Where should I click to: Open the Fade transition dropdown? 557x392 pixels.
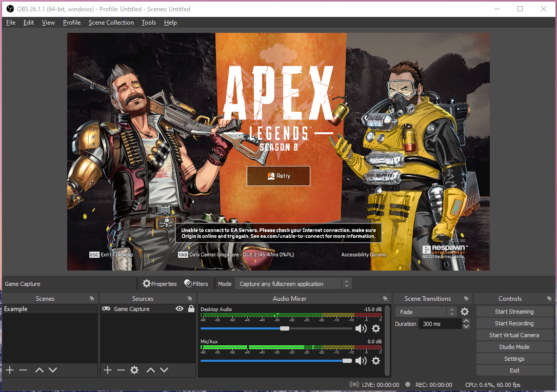click(x=426, y=312)
